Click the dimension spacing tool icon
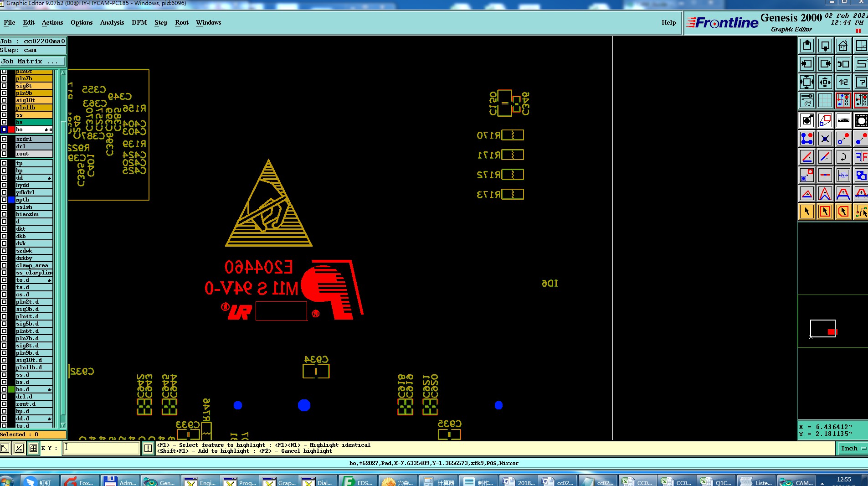The width and height of the screenshot is (868, 486). (x=843, y=175)
